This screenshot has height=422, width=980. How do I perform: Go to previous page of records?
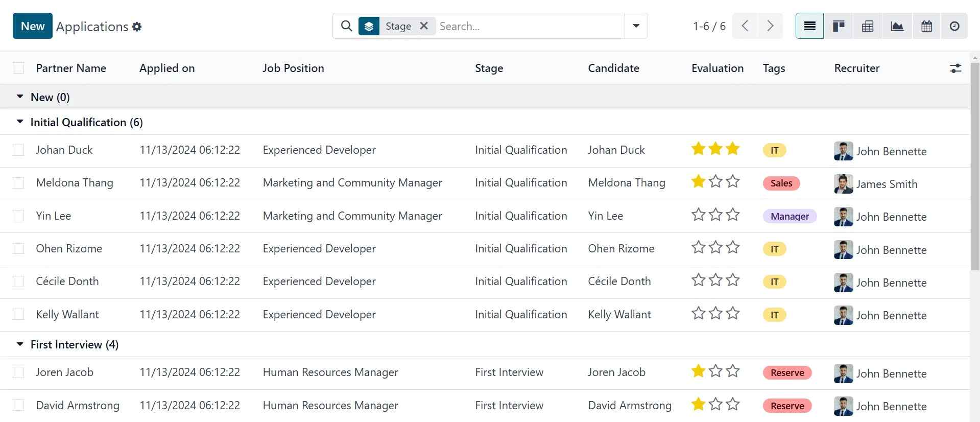tap(745, 26)
